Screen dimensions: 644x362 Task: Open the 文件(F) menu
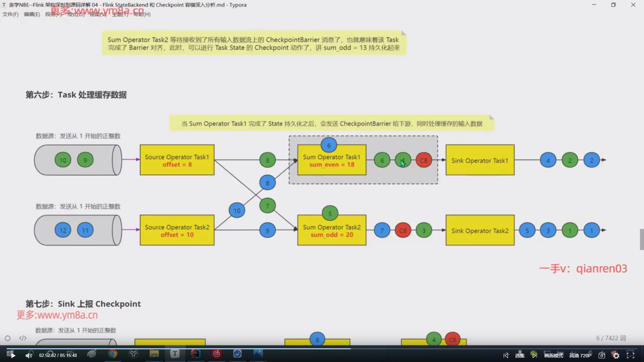point(10,14)
